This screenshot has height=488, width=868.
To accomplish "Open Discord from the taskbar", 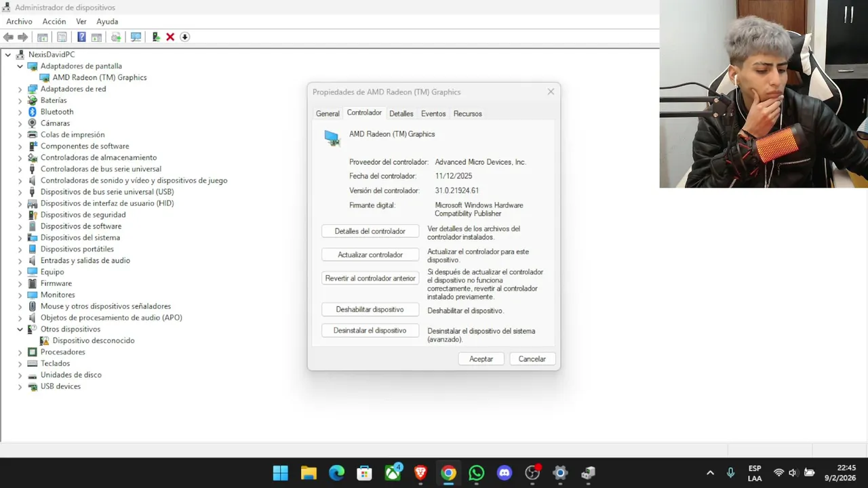I will 505,473.
